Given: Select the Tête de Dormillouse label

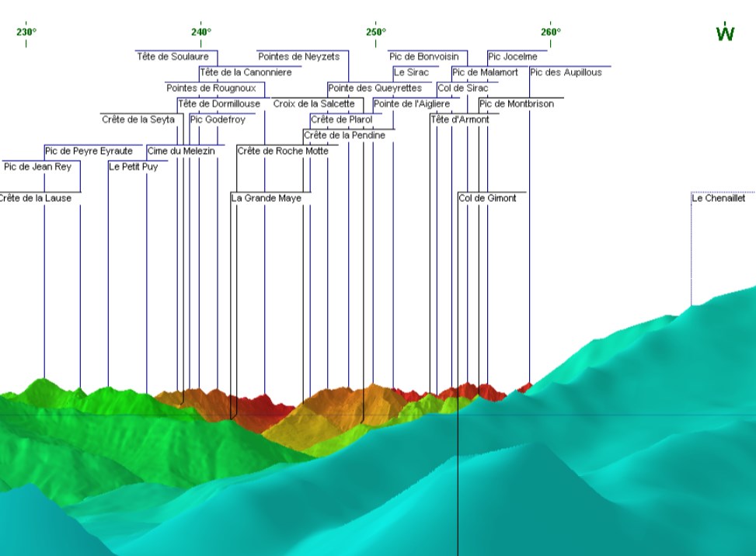Looking at the screenshot, I should click(x=219, y=104).
